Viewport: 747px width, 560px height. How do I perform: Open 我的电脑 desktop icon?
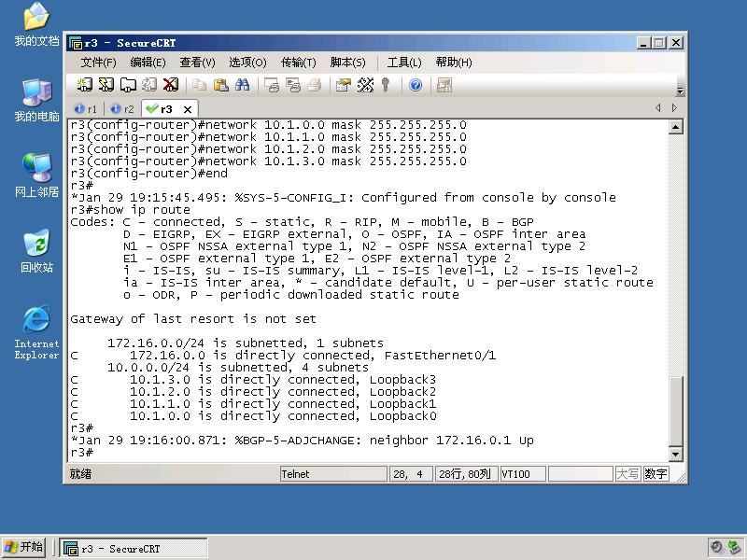point(36,101)
